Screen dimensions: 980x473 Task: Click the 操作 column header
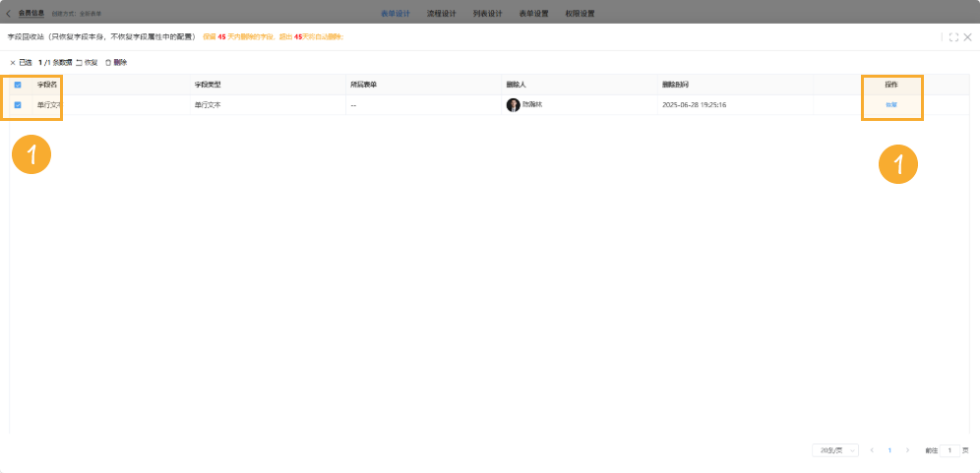pos(891,85)
